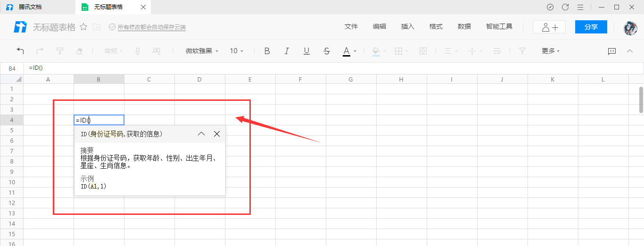The height and width of the screenshot is (246, 644).
Task: Close the ID function tooltip
Action: click(217, 134)
